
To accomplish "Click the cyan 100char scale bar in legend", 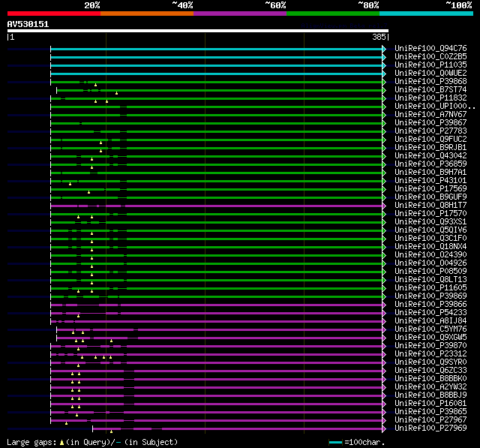I will point(336,443).
